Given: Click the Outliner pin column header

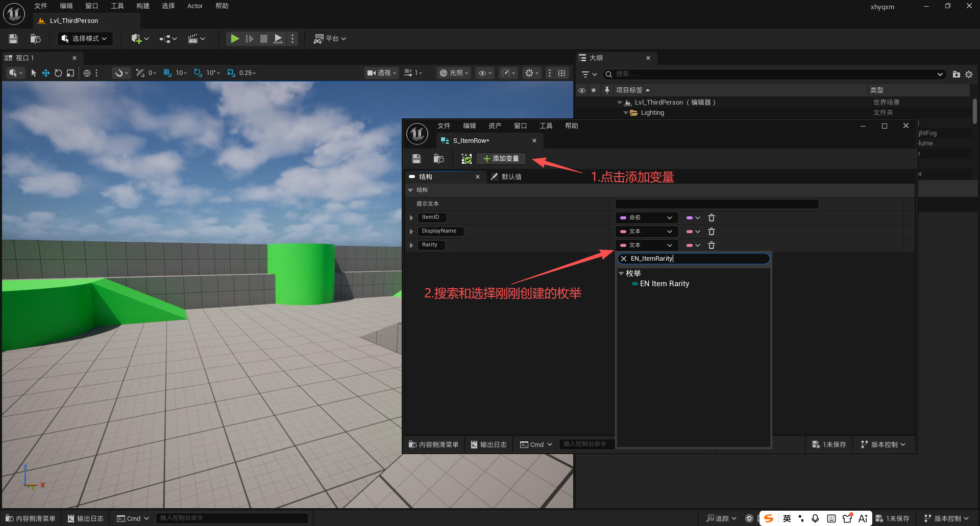Looking at the screenshot, I should [607, 90].
